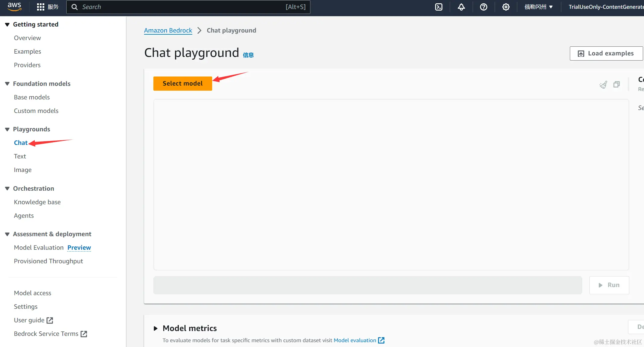Open the Text playground item
Image resolution: width=644 pixels, height=347 pixels.
click(20, 156)
